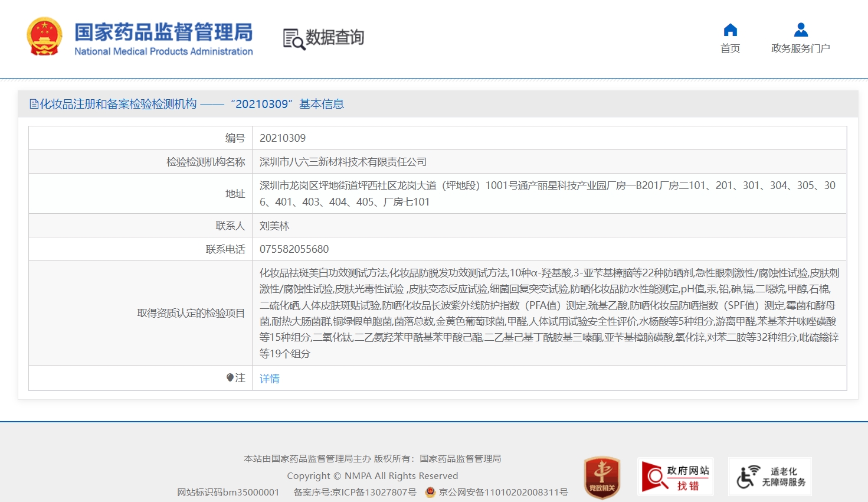Click the 政府网站找错 badge
868x502 pixels.
(x=675, y=477)
